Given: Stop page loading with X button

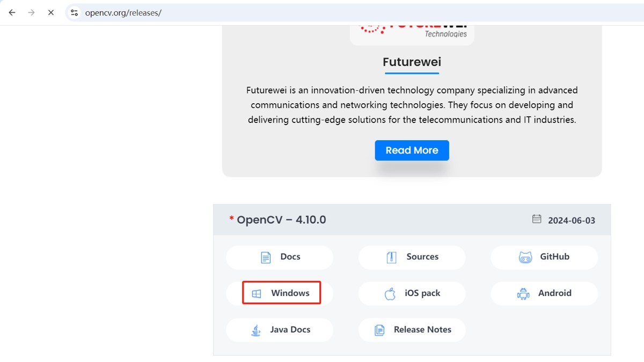Looking at the screenshot, I should 51,12.
